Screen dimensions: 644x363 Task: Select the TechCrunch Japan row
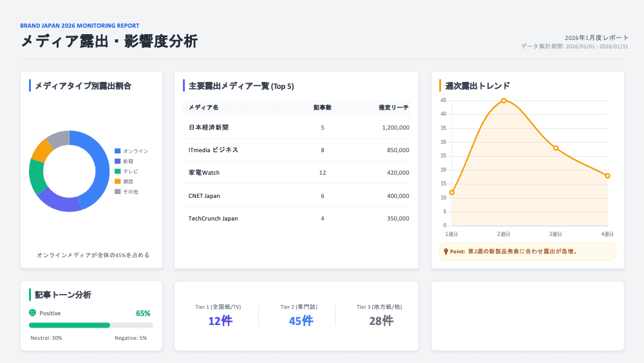(296, 219)
